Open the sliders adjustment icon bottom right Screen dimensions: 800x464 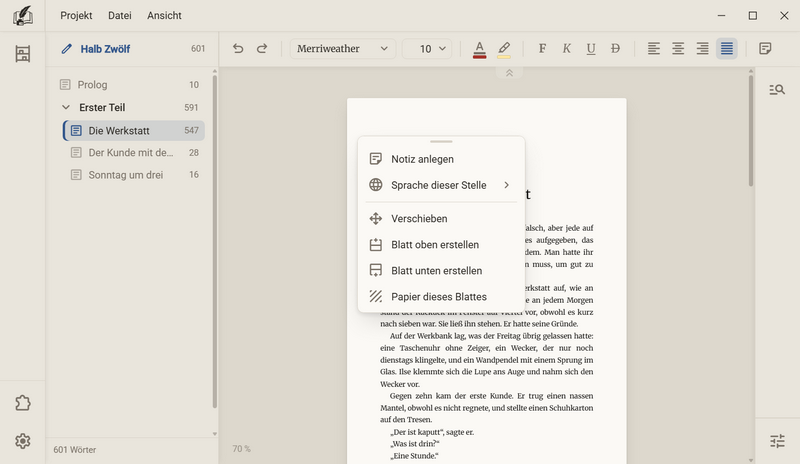click(x=777, y=441)
